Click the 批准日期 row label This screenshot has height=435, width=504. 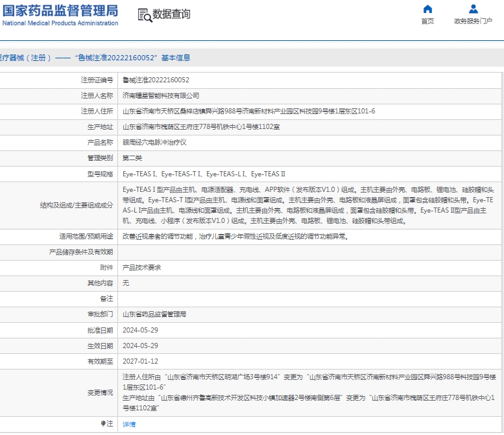[100, 330]
